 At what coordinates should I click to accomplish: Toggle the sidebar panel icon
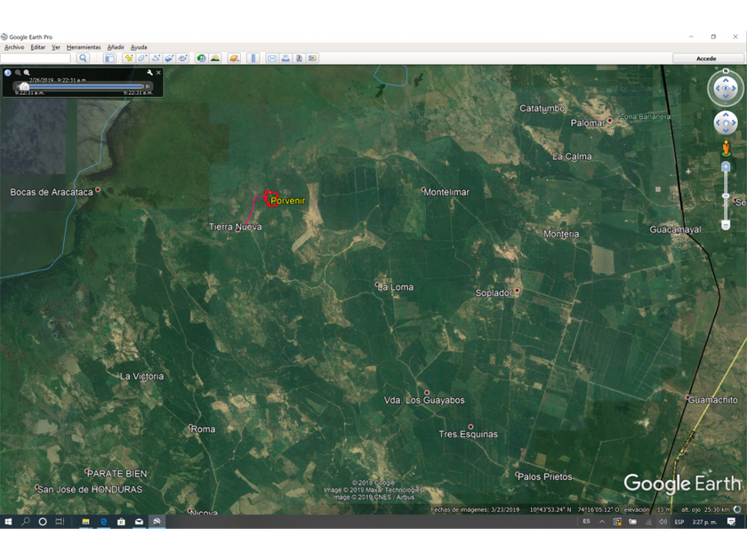pos(109,58)
